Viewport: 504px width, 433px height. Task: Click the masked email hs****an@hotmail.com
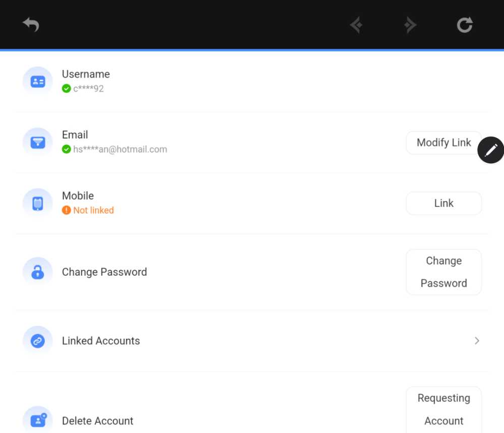[x=120, y=150]
